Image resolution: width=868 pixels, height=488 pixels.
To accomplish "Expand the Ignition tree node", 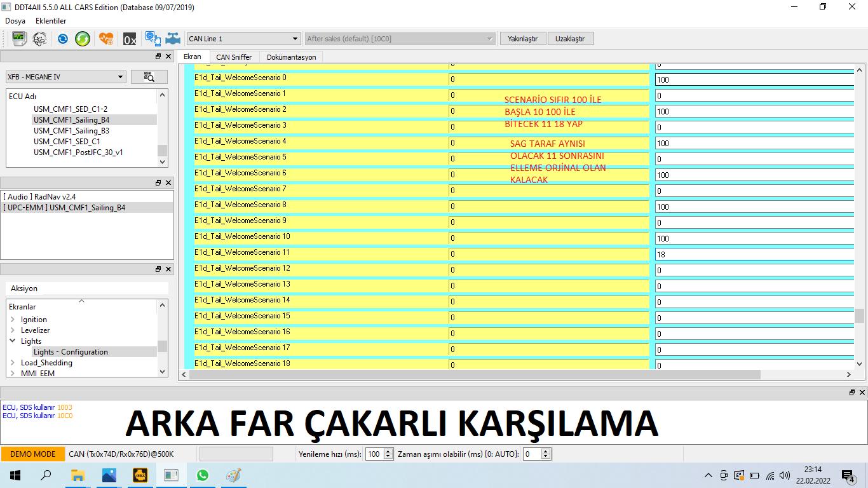I will click(13, 320).
